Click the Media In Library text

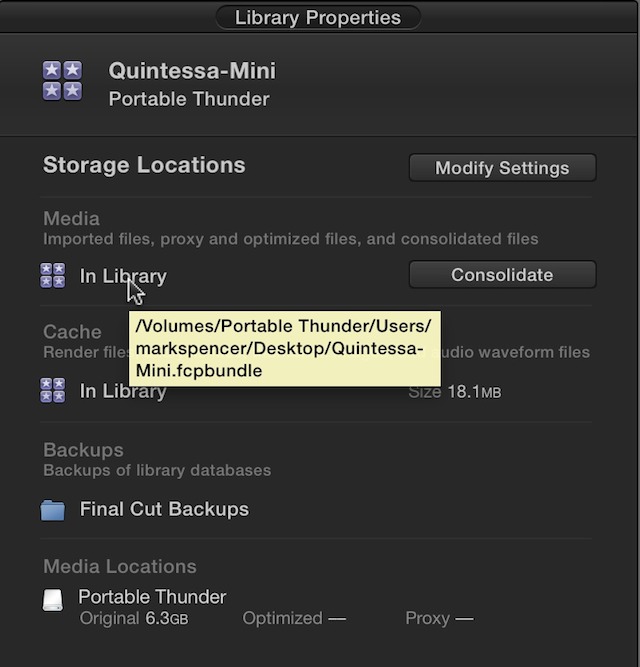click(x=123, y=276)
